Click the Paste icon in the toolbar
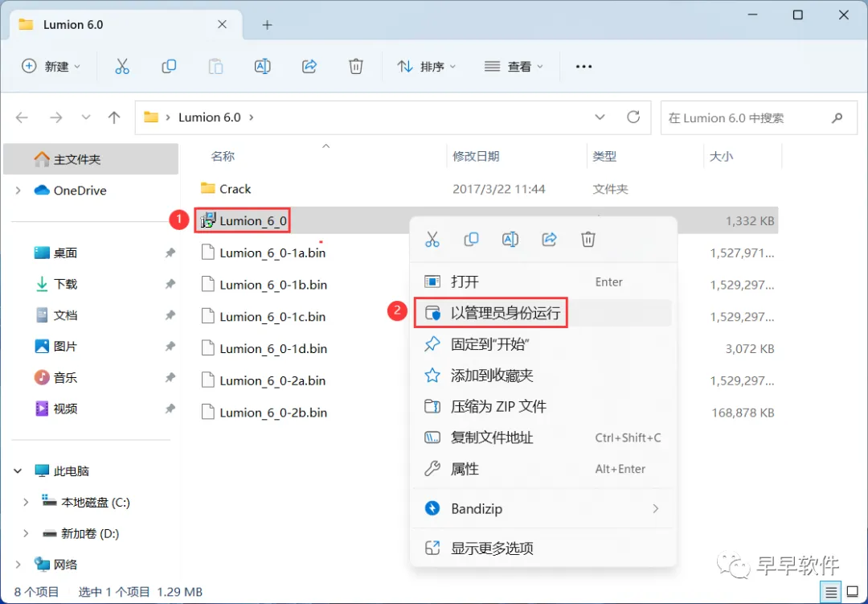This screenshot has width=868, height=604. (x=216, y=67)
